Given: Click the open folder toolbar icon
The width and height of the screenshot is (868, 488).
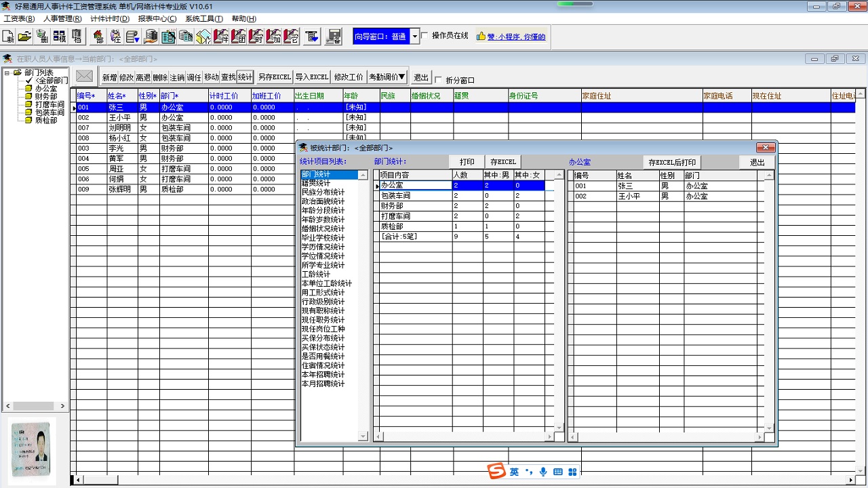Looking at the screenshot, I should pos(25,37).
